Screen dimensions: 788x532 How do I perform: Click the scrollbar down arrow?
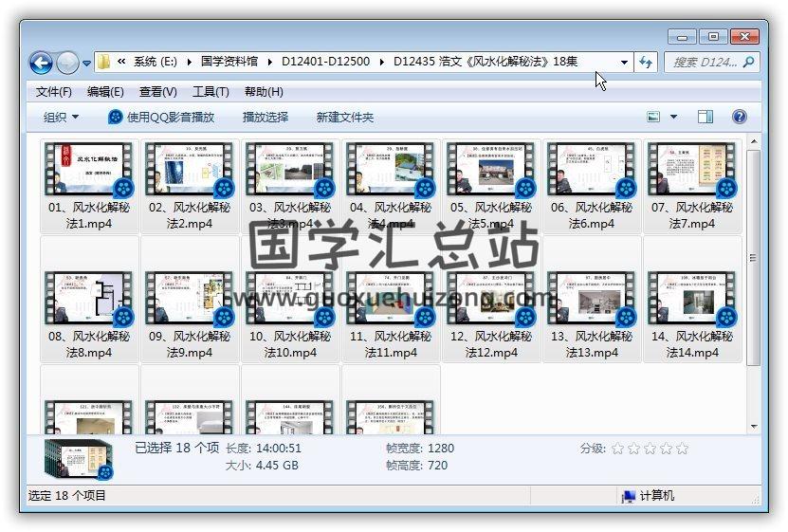pos(753,427)
